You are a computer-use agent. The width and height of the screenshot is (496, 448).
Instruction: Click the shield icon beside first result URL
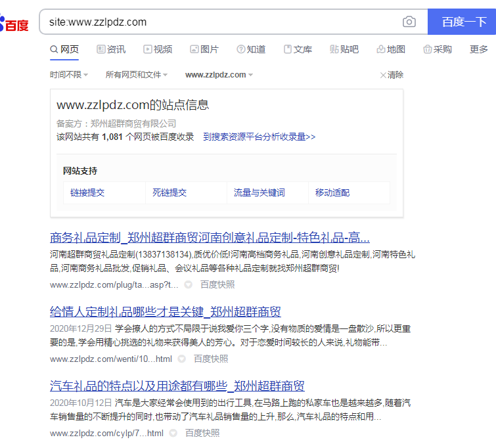point(189,285)
